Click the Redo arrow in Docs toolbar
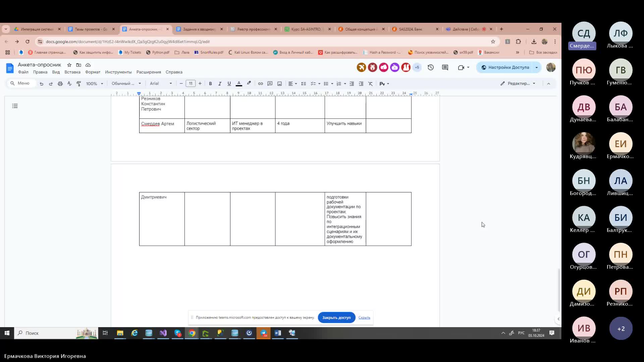Viewport: 644px width, 362px height. pyautogui.click(x=51, y=84)
